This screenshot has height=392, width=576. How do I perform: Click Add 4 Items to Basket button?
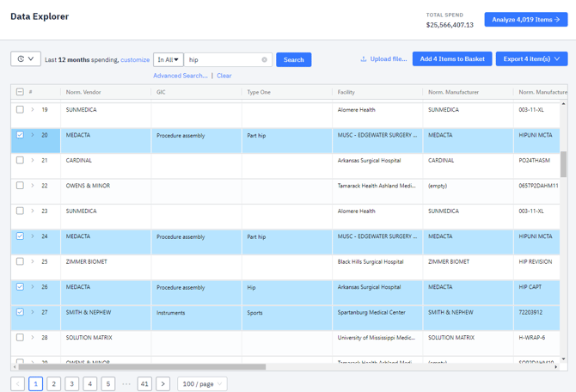451,59
